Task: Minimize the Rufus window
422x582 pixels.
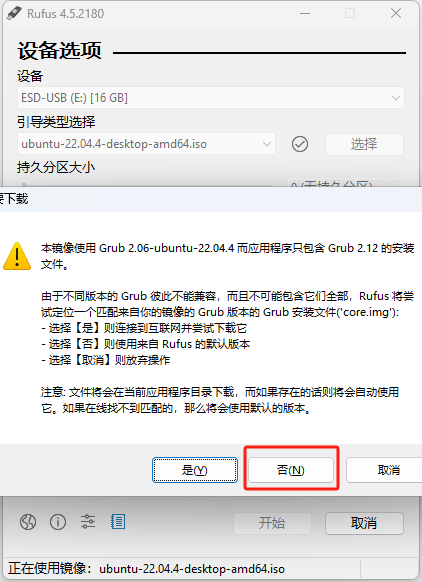Action: pyautogui.click(x=305, y=14)
